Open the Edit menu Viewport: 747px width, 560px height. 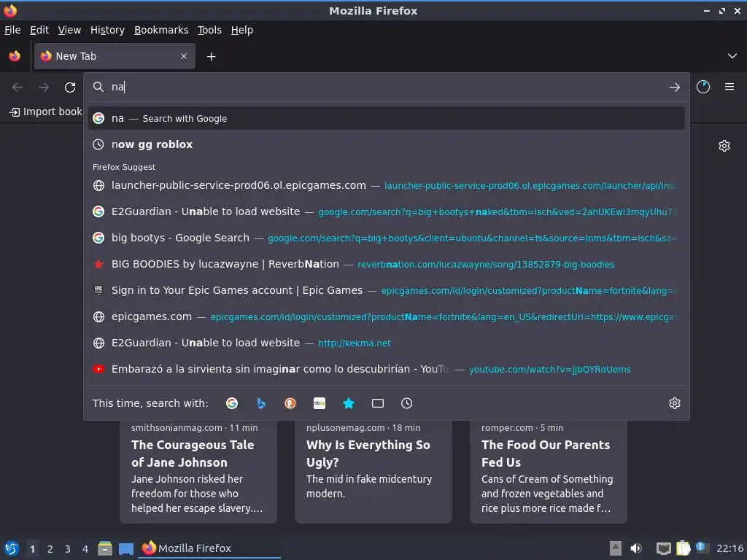pyautogui.click(x=39, y=30)
